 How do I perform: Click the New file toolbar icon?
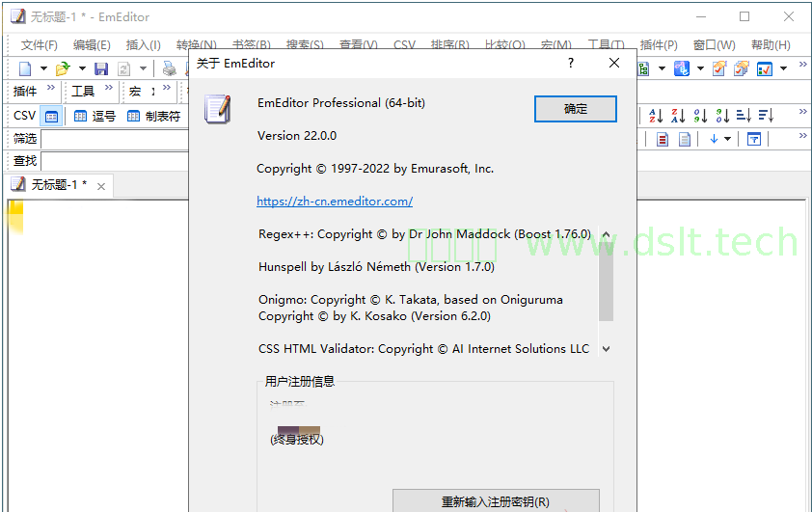point(25,68)
